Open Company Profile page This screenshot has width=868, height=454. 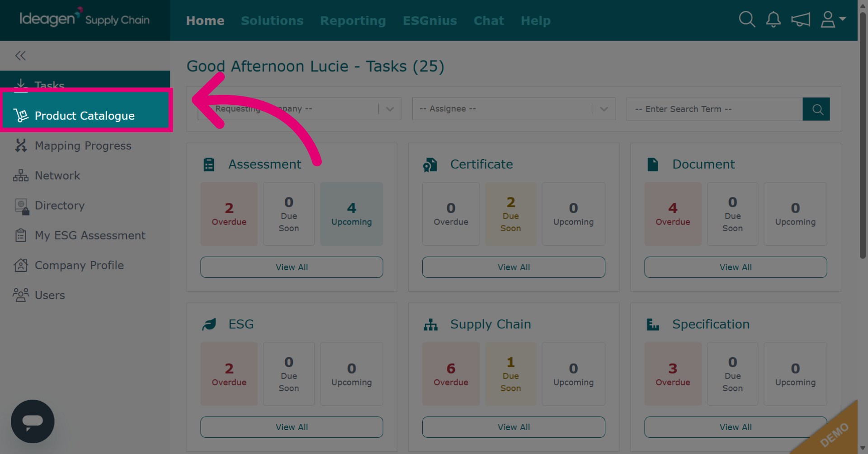pos(85,265)
